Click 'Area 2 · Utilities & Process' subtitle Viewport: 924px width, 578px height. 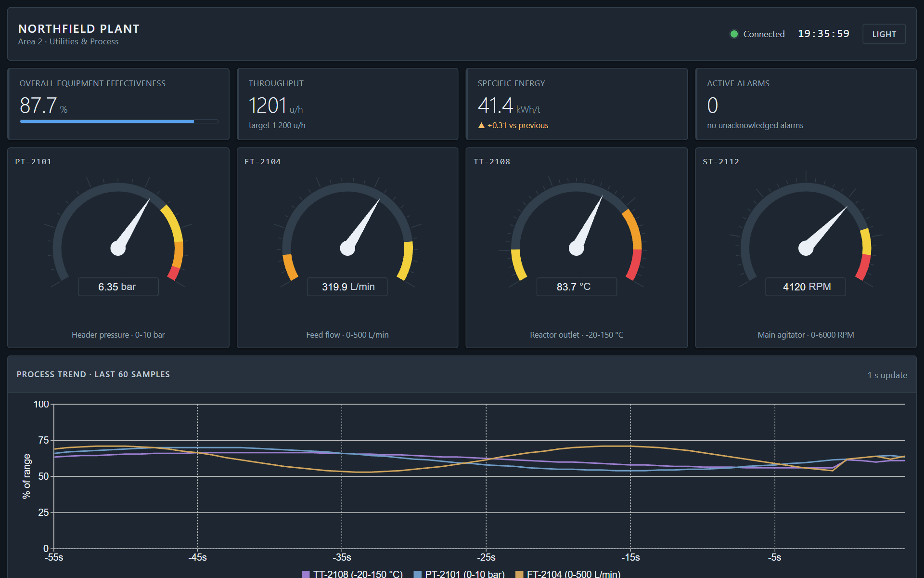click(x=68, y=41)
